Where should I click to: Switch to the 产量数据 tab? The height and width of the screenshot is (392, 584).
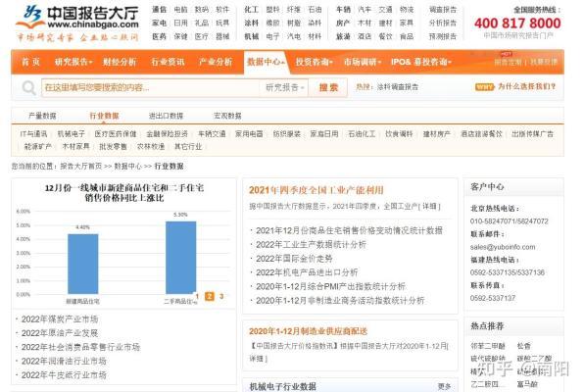(x=42, y=116)
